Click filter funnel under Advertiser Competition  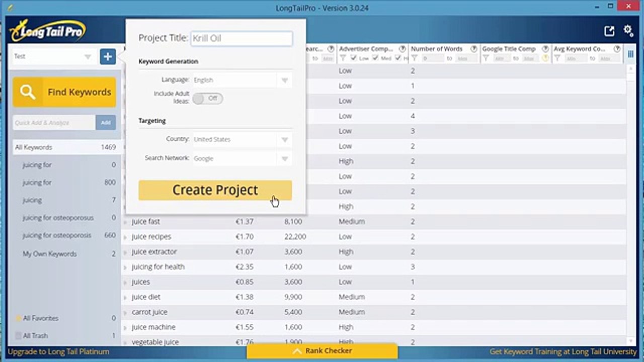click(343, 58)
